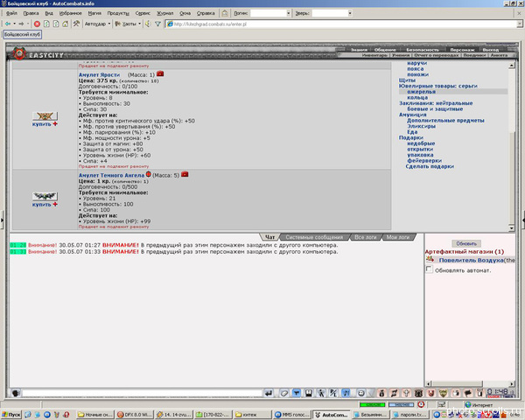Click the house icon next to Справка menu
Screen dimensions: 525x420
(225, 13)
